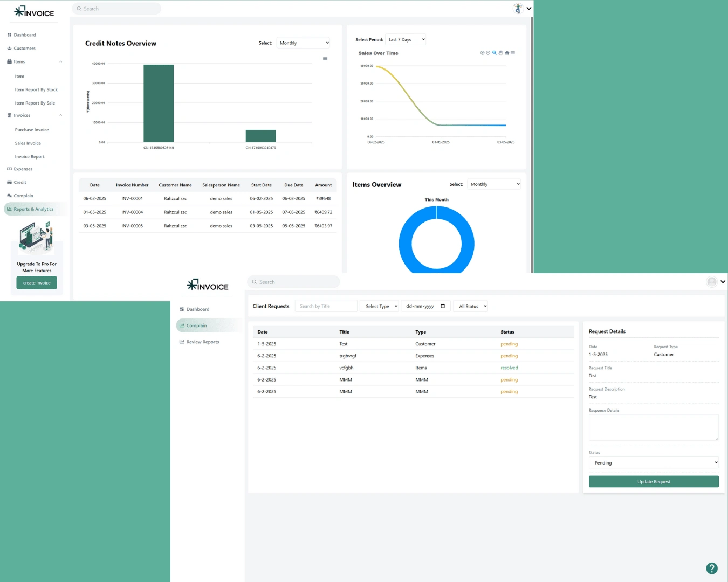Image resolution: width=728 pixels, height=582 pixels.
Task: Activate selection zoom magnifier on sales chart
Action: point(495,53)
